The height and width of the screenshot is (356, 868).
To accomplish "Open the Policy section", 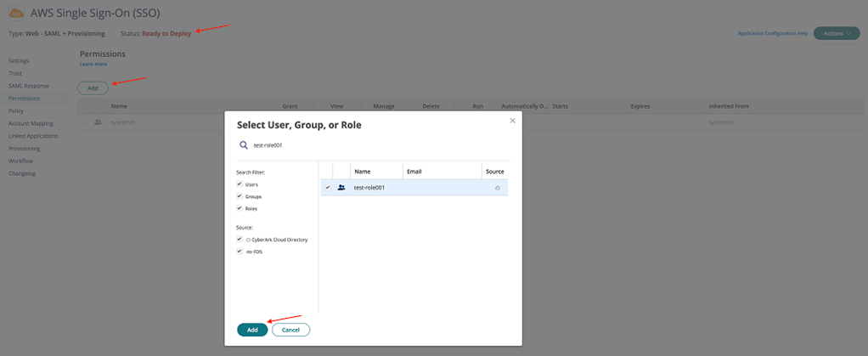I will tap(16, 110).
